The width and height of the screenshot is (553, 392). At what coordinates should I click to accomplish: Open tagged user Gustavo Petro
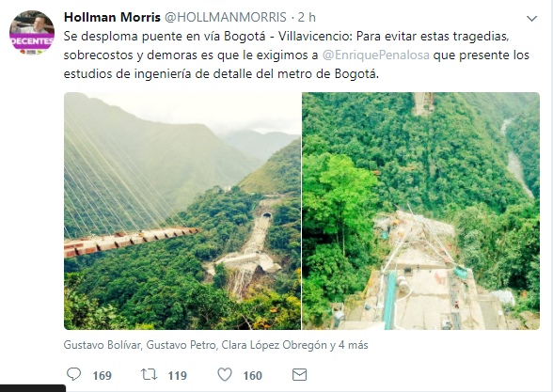181,345
